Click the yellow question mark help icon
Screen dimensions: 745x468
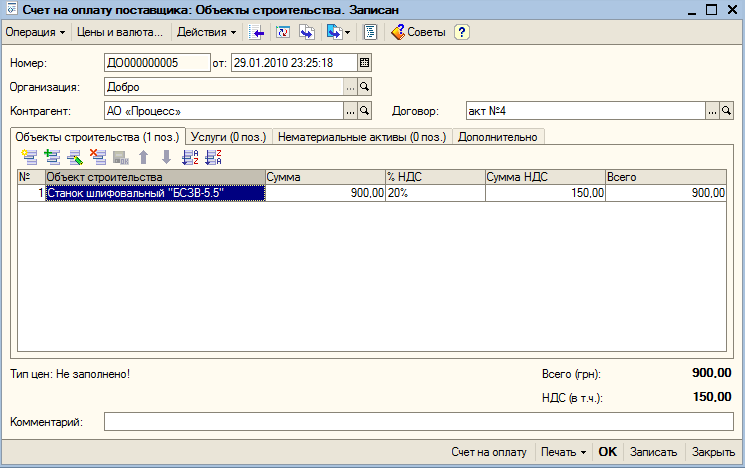(461, 32)
